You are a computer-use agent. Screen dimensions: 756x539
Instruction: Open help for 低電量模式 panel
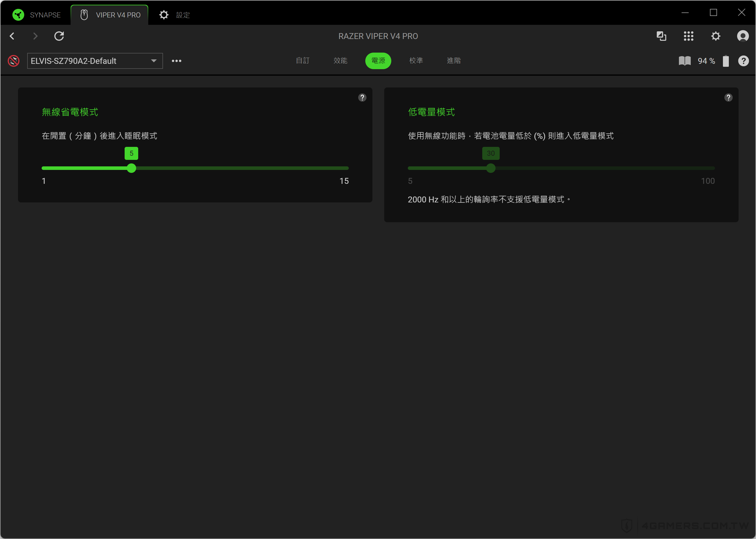click(x=728, y=98)
